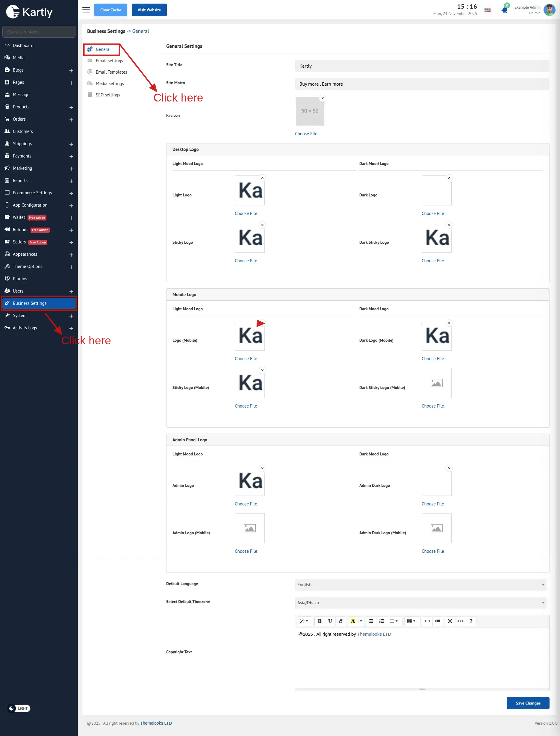This screenshot has height=736, width=560.
Task: Expand the Products sidebar menu
Action: point(71,107)
